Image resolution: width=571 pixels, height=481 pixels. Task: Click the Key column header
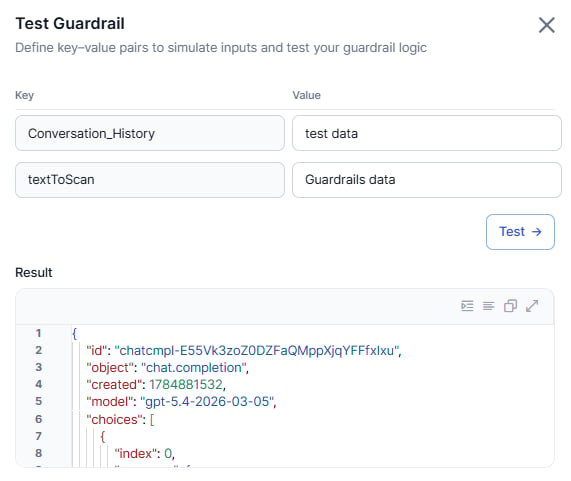click(x=24, y=95)
